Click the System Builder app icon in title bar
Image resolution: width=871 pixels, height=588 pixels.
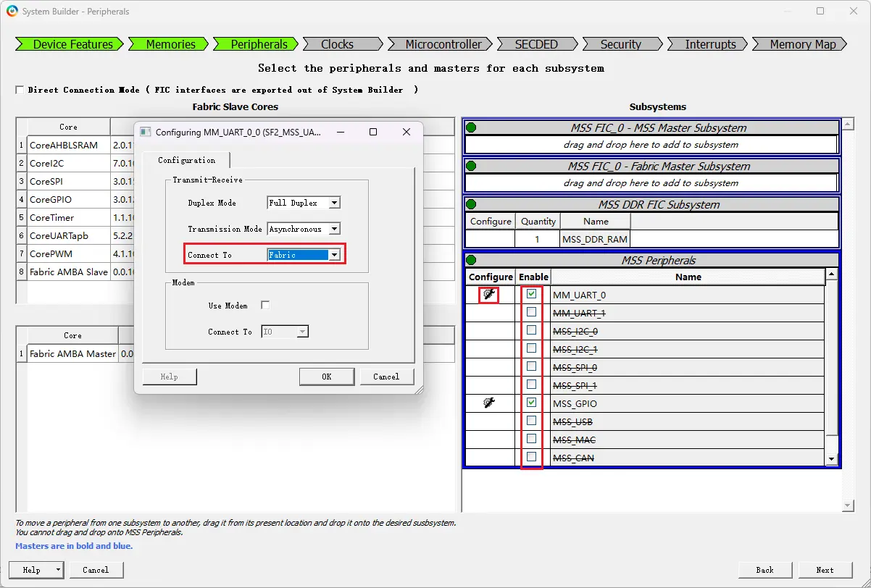[x=12, y=12]
